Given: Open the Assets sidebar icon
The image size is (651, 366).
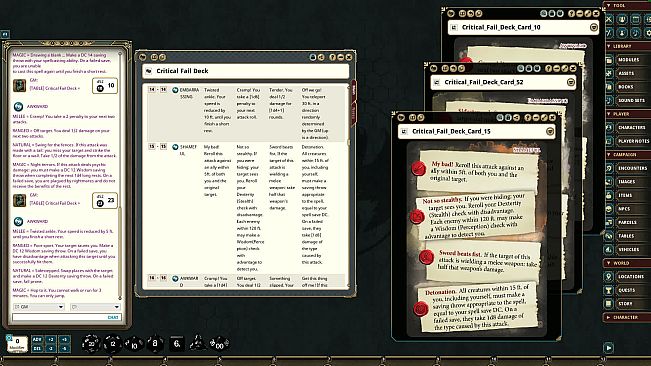Looking at the screenshot, I should coord(609,73).
